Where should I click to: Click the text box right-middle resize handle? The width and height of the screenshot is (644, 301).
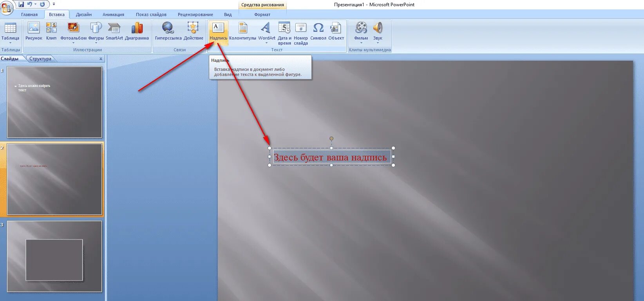coord(393,157)
